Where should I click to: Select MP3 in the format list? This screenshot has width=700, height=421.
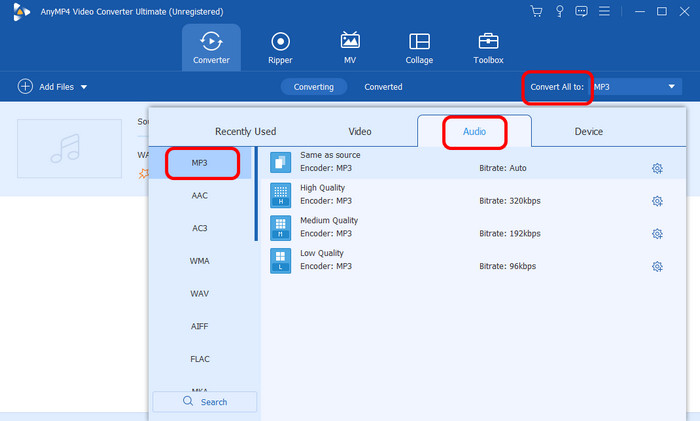[x=200, y=163]
